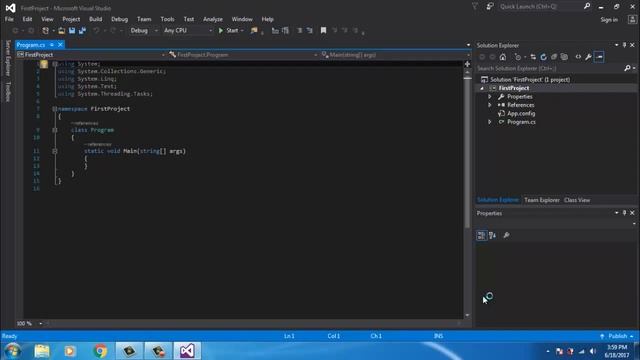Open the Build menu
The image size is (640, 360).
96,19
